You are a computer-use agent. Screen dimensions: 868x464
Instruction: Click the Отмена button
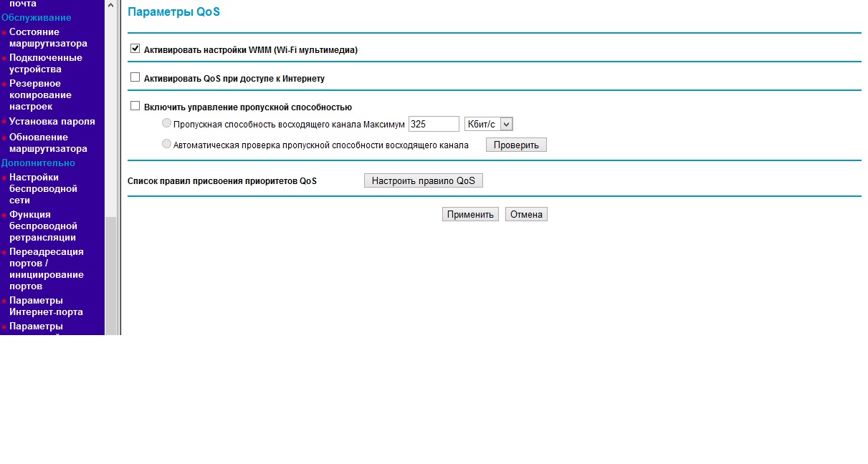click(x=526, y=214)
